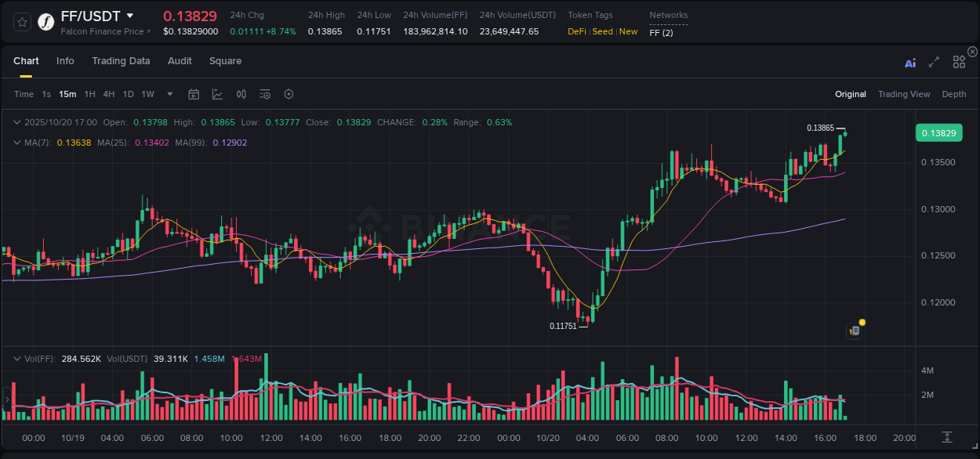Click the candlestick display settings icon
The height and width of the screenshot is (459, 980).
[x=241, y=94]
